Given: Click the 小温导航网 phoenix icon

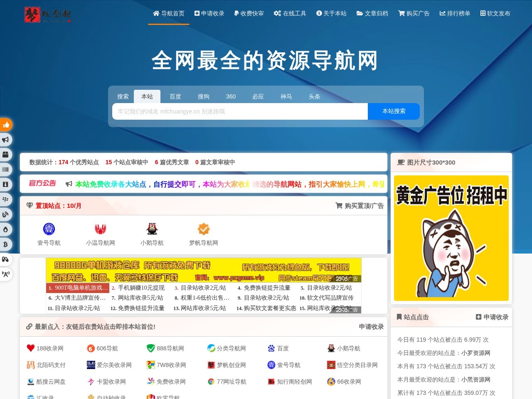Looking at the screenshot, I should tap(101, 229).
